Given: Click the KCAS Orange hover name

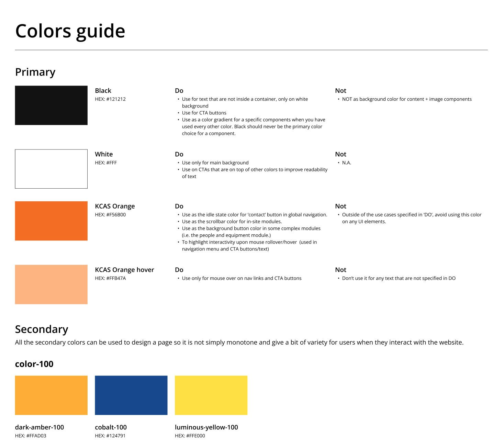Looking at the screenshot, I should [125, 270].
